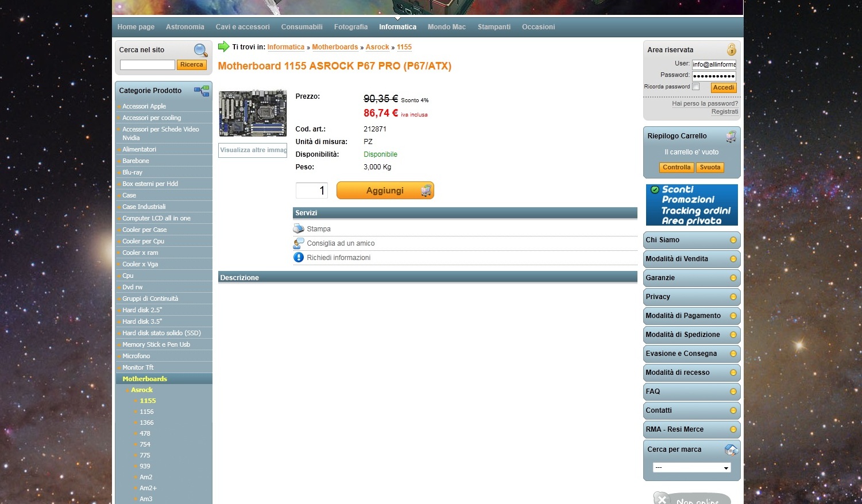Open the Blu-ray category
The image size is (862, 504).
(x=132, y=172)
